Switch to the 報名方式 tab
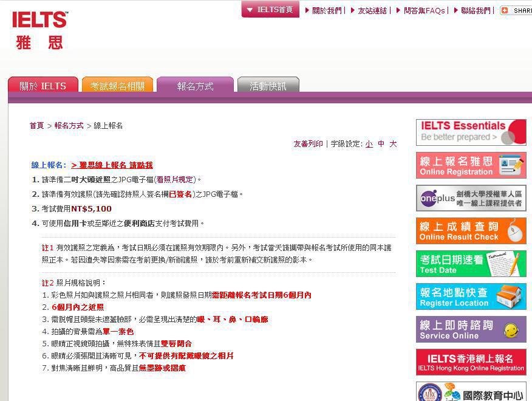This screenshot has width=532, height=401. [195, 85]
